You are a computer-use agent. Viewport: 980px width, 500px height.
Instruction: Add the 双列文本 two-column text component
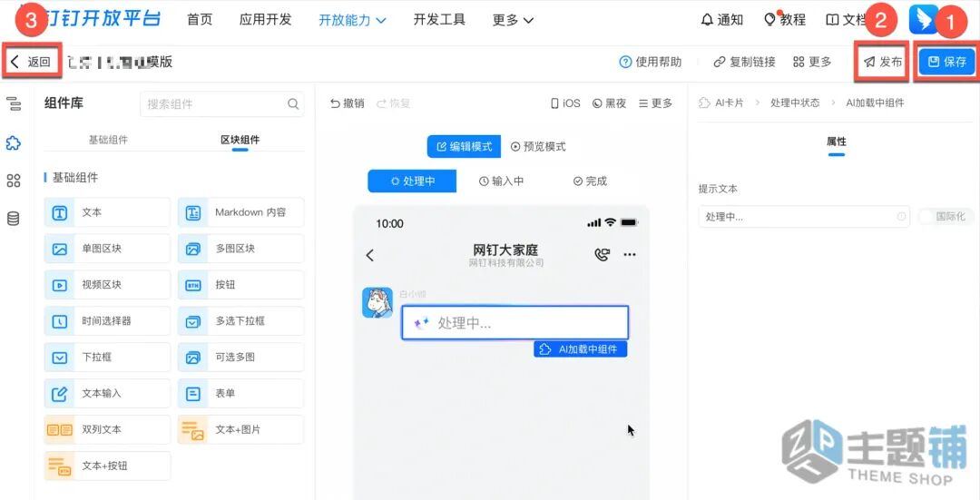click(107, 430)
